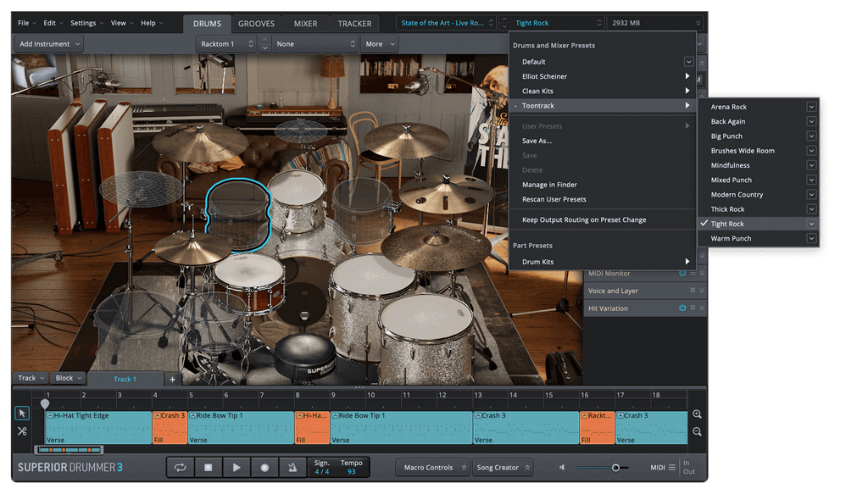
Task: Switch to the GROOVES tab
Action: (256, 24)
